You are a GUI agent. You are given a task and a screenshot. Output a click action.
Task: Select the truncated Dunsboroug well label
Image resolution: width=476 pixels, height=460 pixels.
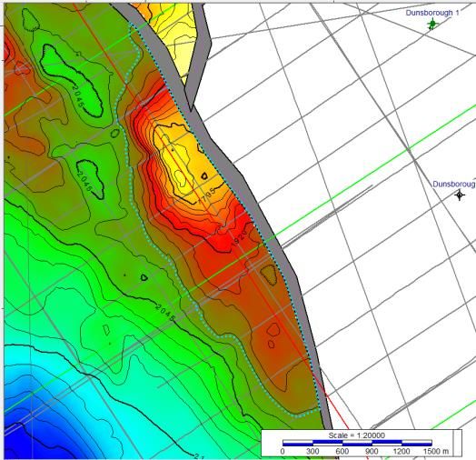click(454, 185)
